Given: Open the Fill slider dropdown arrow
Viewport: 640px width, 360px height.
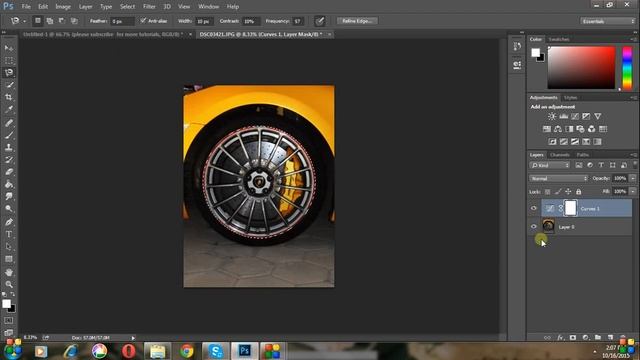Looking at the screenshot, I should tap(633, 191).
